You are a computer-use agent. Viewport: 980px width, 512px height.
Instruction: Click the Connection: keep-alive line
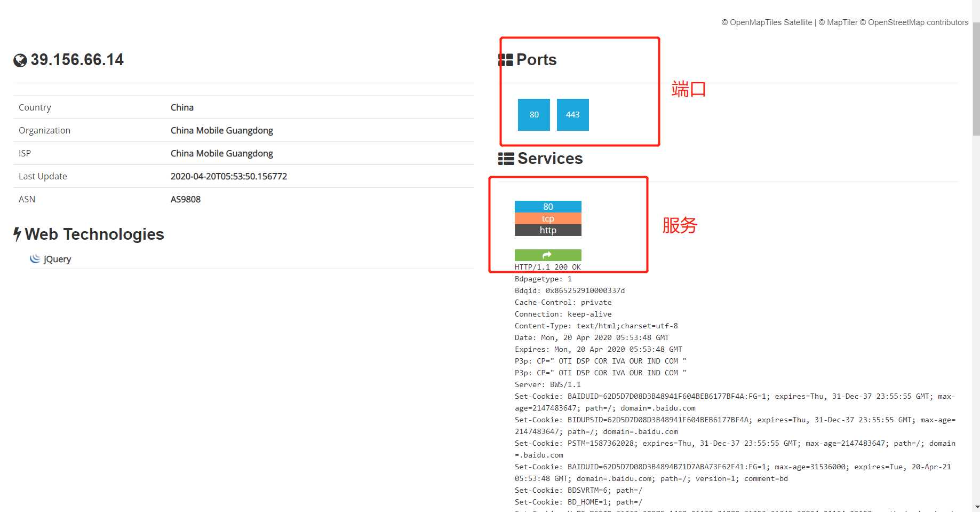pos(563,314)
